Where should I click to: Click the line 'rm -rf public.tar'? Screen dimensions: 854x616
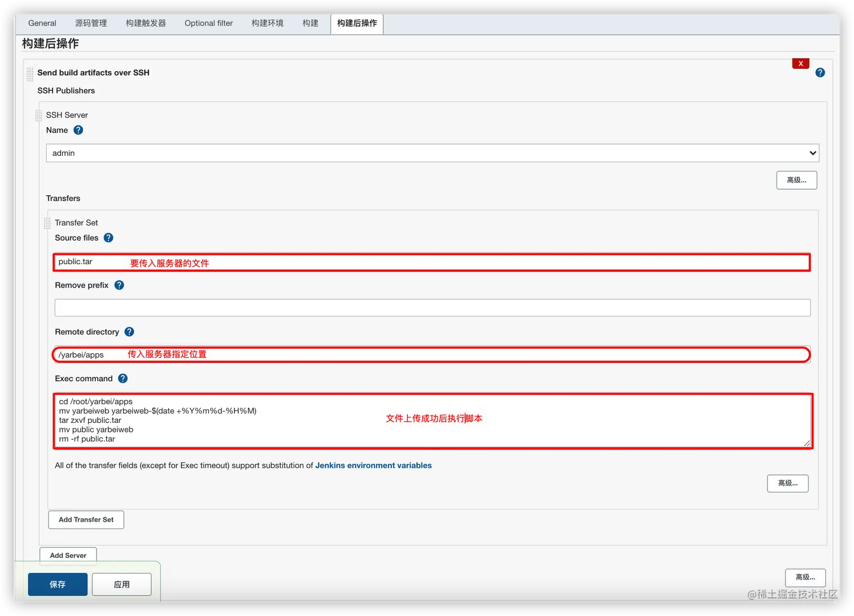(87, 439)
